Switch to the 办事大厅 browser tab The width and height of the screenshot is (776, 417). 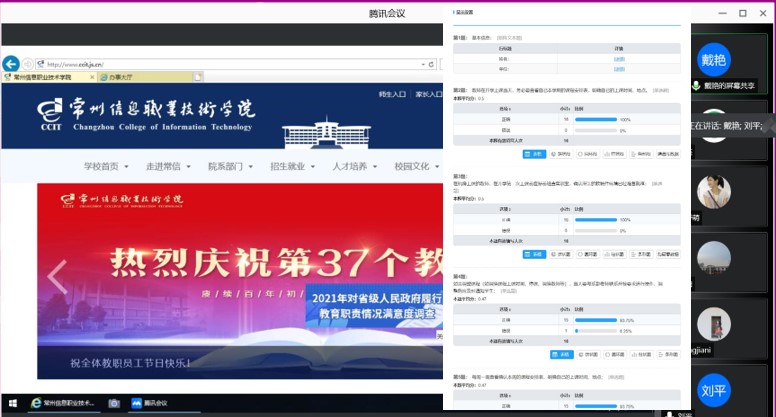(x=145, y=77)
